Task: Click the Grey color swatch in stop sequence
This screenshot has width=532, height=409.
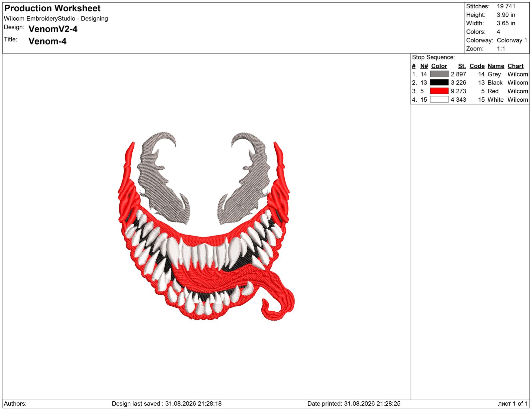Action: point(439,74)
